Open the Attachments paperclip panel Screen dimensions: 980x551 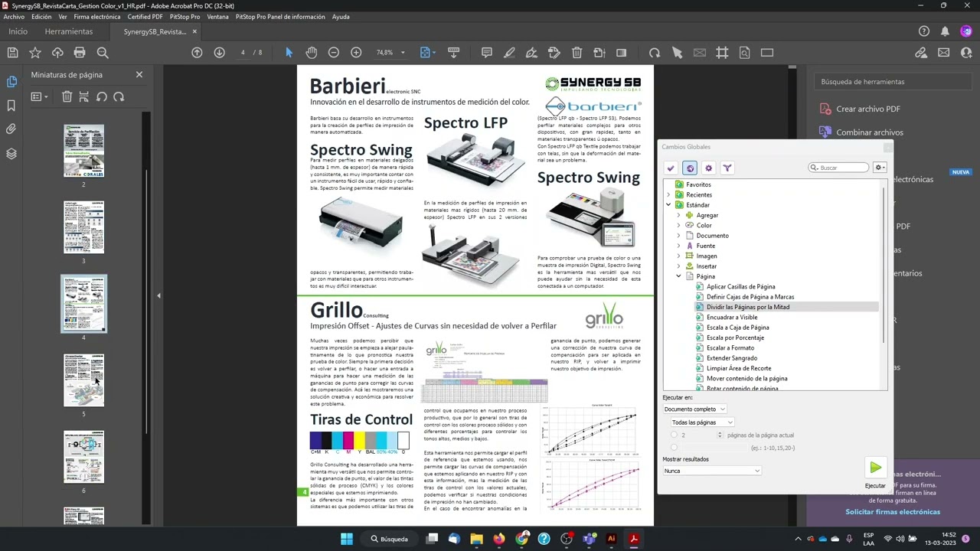11,129
